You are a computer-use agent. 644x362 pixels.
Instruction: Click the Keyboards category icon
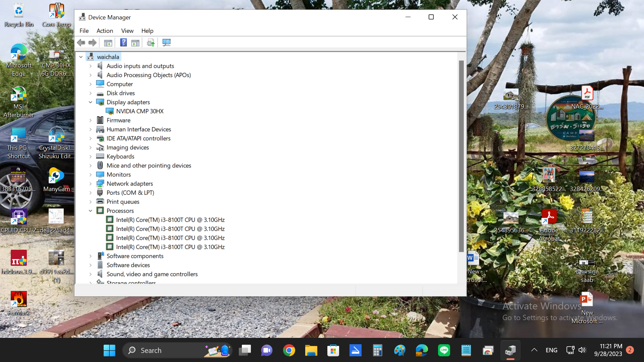(x=100, y=156)
